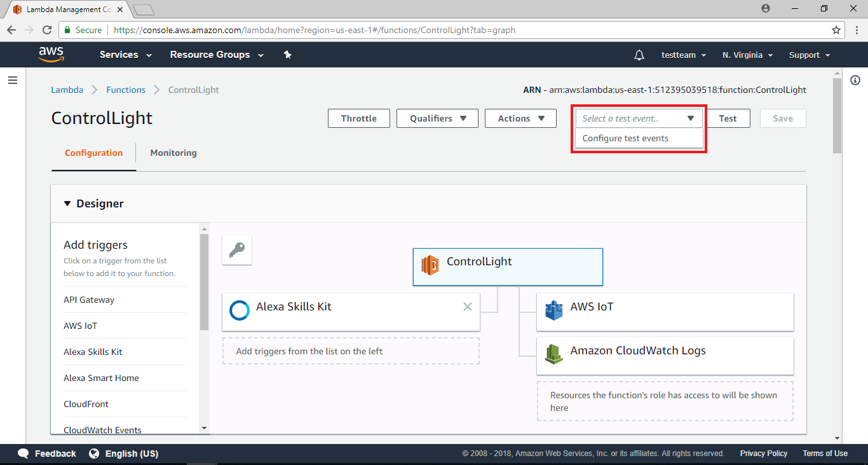Click the language globe icon
868x465 pixels.
[x=94, y=454]
